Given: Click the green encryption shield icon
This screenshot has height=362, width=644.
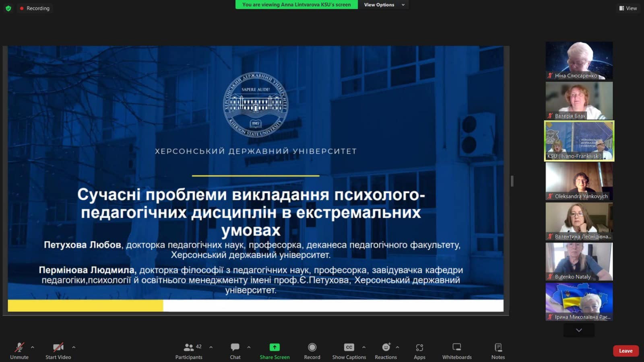Looking at the screenshot, I should point(8,8).
